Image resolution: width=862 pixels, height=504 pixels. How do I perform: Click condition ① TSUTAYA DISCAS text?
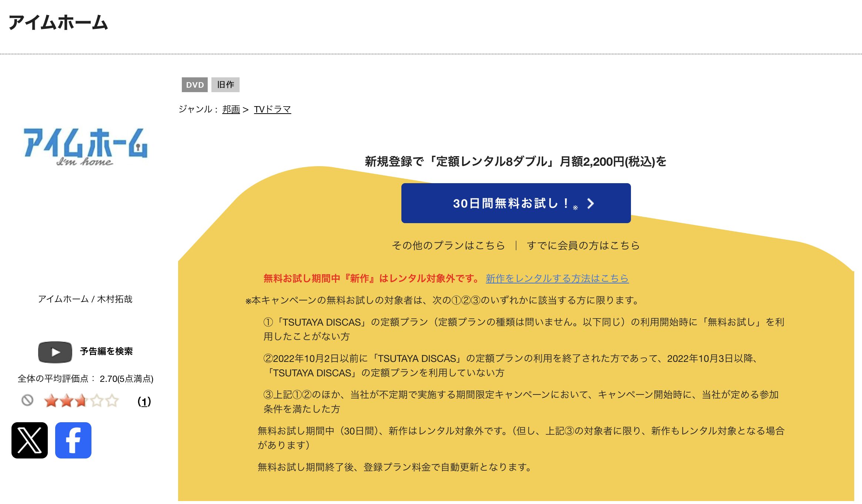click(x=524, y=329)
